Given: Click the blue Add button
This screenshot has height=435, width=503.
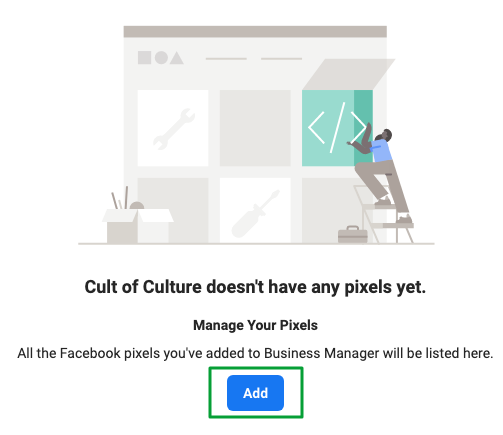Looking at the screenshot, I should [255, 393].
